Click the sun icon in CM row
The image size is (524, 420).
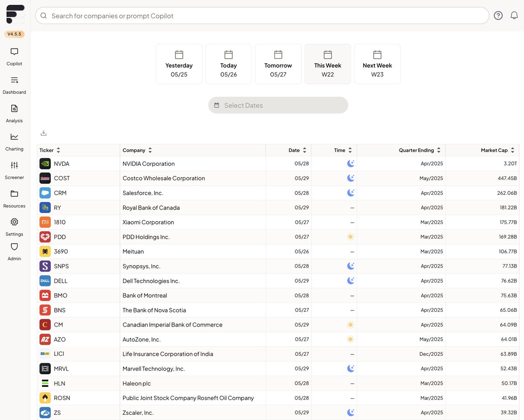pyautogui.click(x=350, y=325)
